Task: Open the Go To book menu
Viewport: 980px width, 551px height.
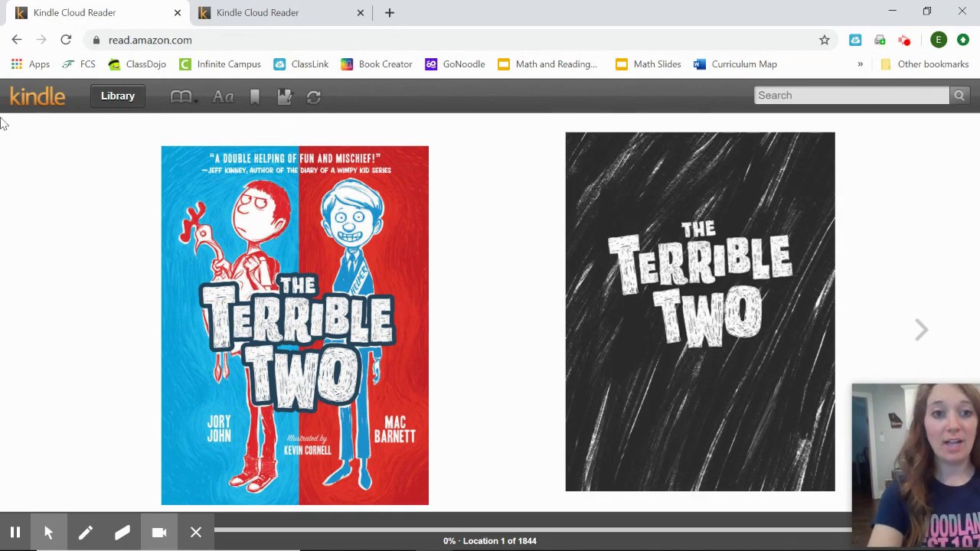Action: click(183, 96)
